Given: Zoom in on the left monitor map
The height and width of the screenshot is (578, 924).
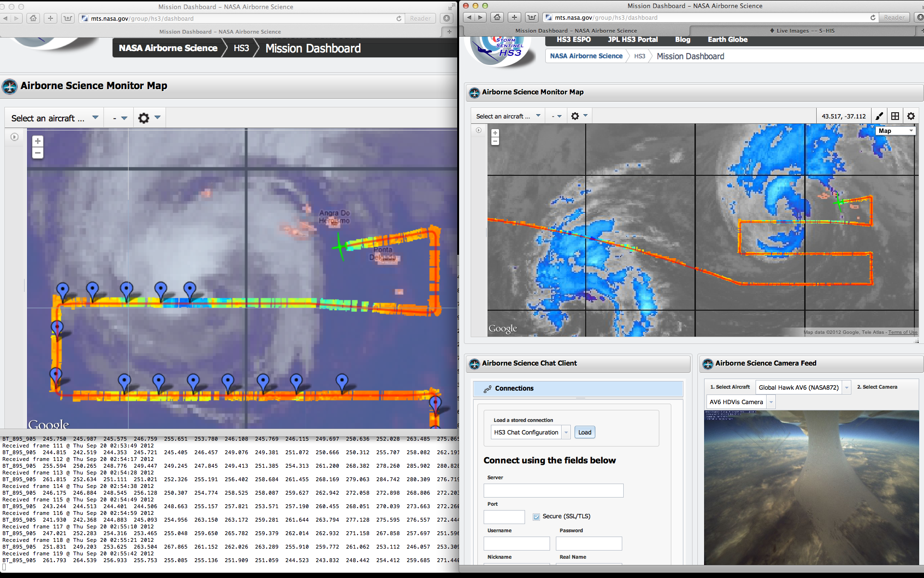Looking at the screenshot, I should click(x=38, y=141).
